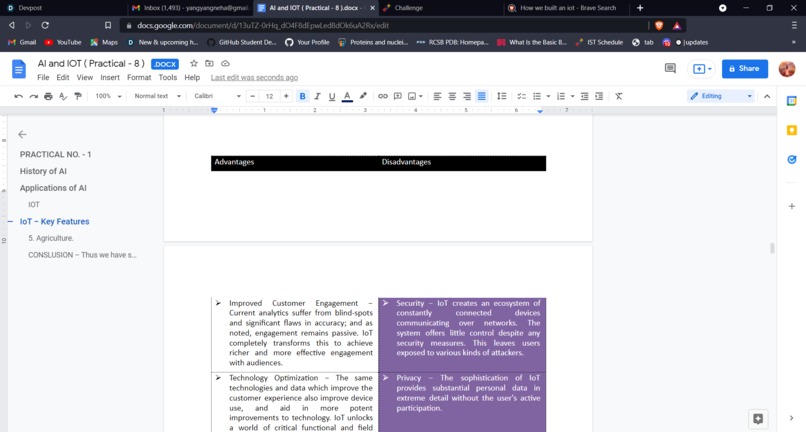
Task: Get add-ons with plus icon in side panel
Action: click(792, 206)
